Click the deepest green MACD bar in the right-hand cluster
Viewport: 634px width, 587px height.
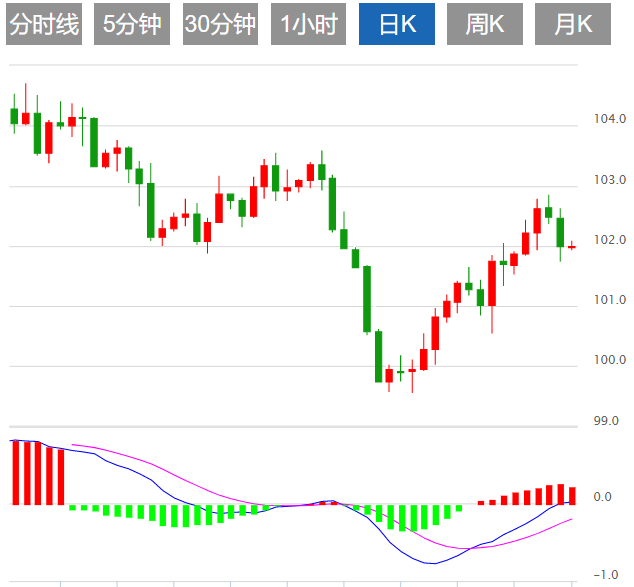(402, 518)
